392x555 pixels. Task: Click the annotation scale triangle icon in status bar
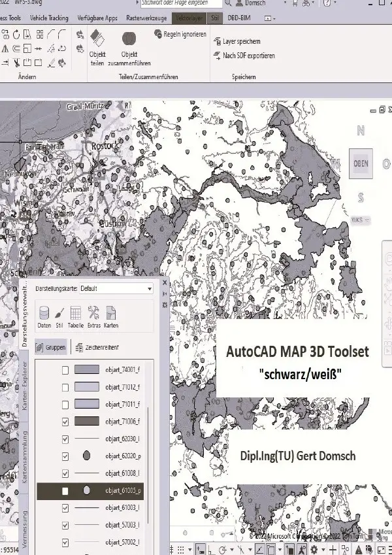[359, 550]
